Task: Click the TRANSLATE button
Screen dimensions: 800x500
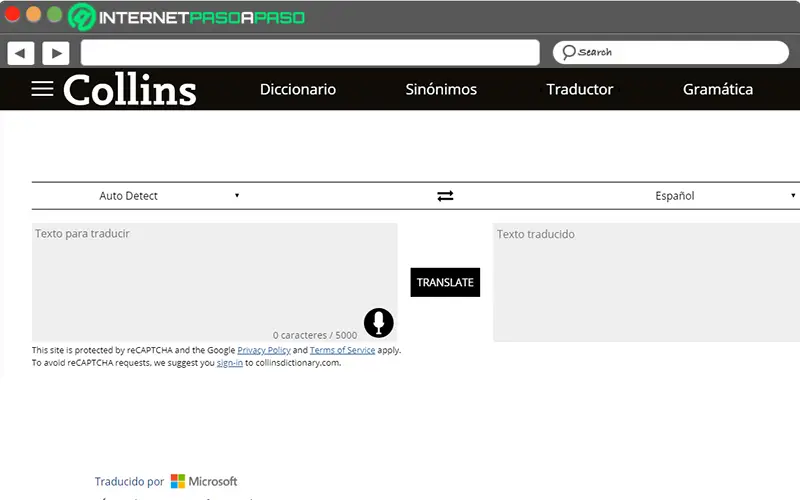Action: (445, 282)
